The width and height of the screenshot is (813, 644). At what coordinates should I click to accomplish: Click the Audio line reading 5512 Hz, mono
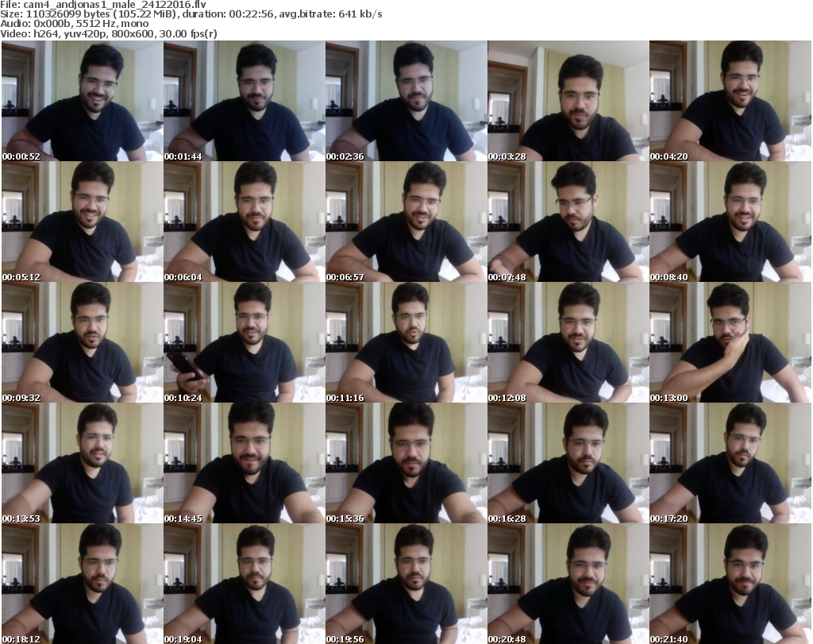74,24
